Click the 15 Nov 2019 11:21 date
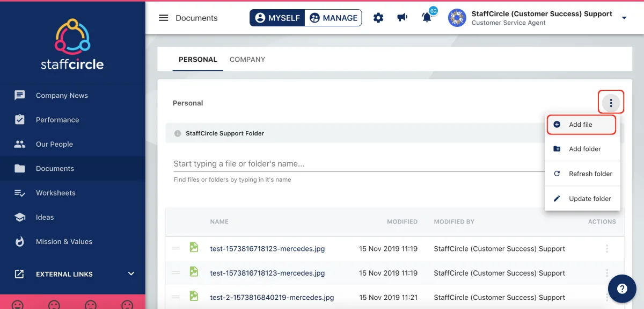Viewport: 644px width, 309px height. pos(389,297)
